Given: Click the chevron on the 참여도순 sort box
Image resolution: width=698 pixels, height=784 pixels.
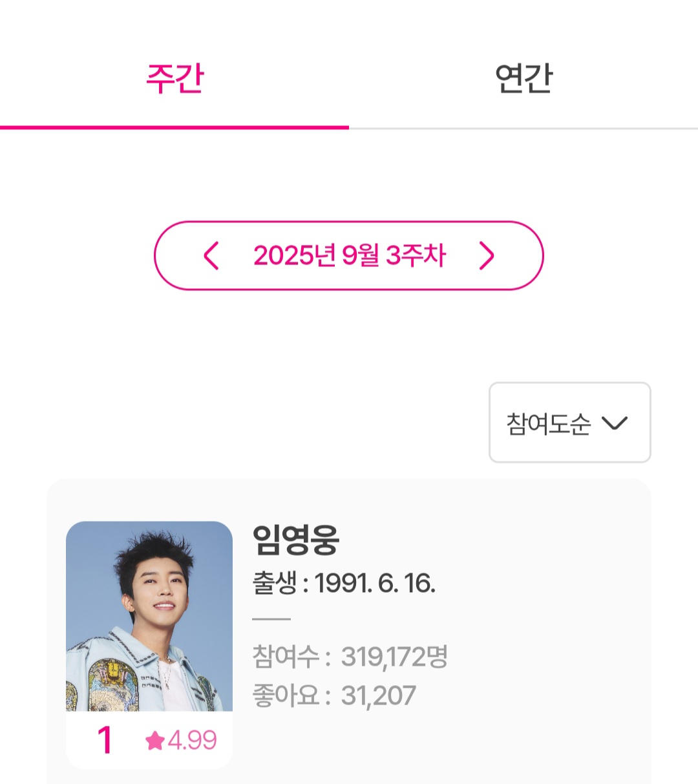Looking at the screenshot, I should click(x=614, y=423).
